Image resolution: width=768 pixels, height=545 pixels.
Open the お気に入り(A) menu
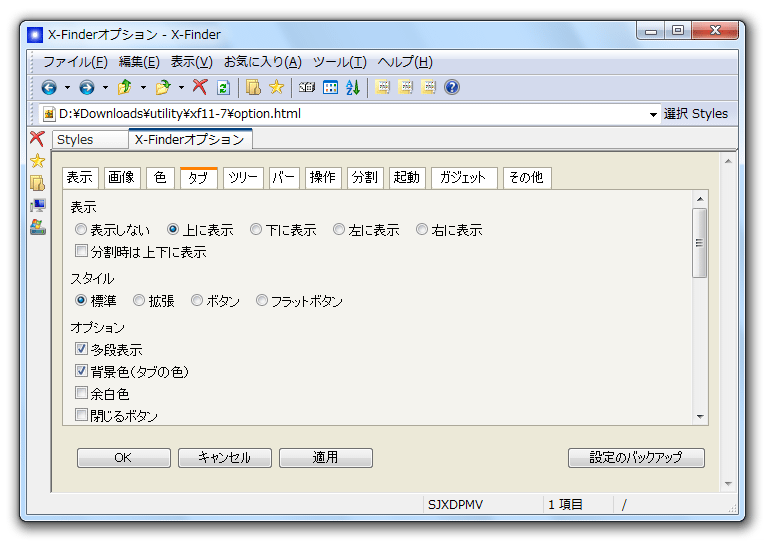[x=263, y=62]
